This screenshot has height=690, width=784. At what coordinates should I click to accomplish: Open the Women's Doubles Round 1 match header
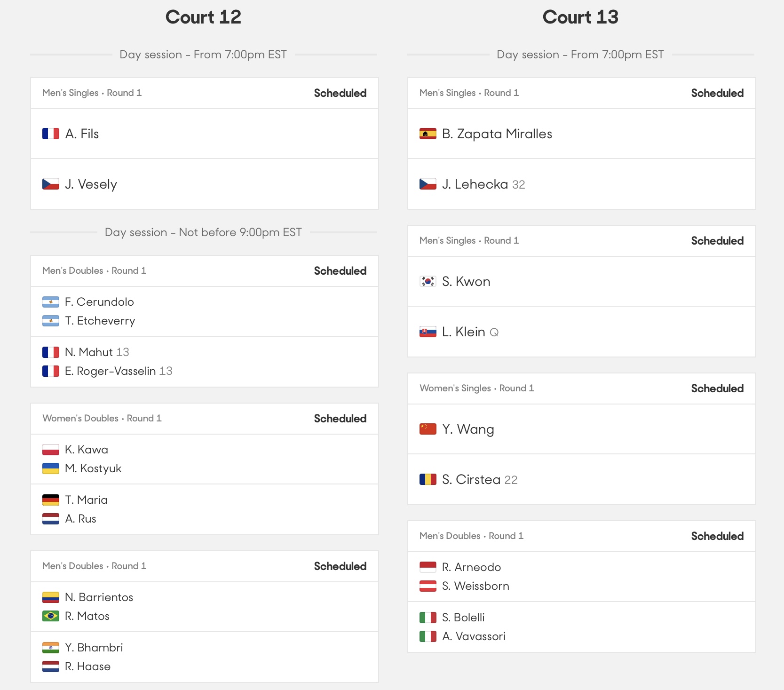coord(205,419)
